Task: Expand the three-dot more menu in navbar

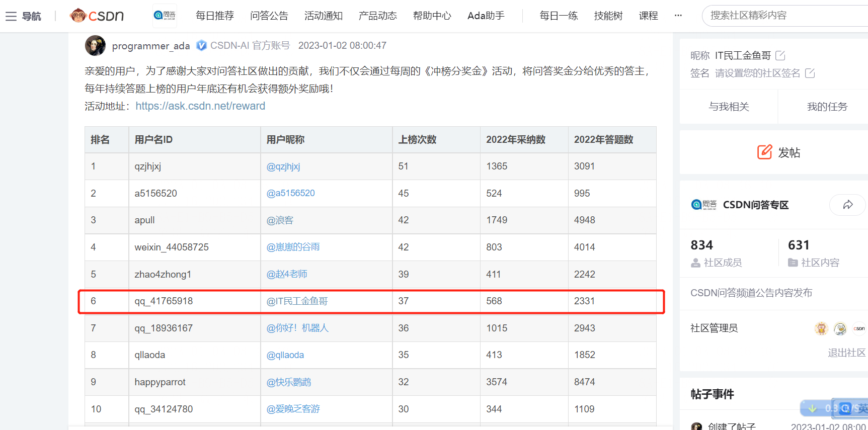Action: coord(678,16)
